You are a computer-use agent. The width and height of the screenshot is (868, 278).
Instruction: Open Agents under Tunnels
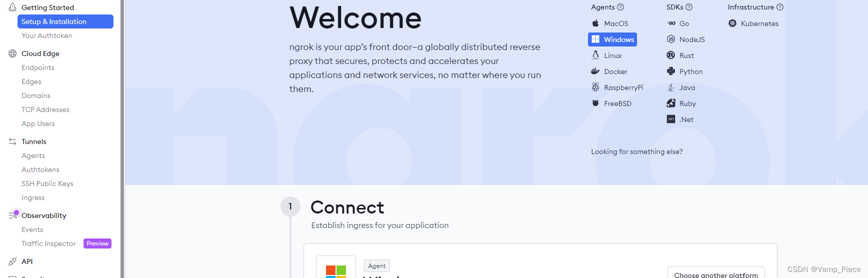pyautogui.click(x=33, y=155)
